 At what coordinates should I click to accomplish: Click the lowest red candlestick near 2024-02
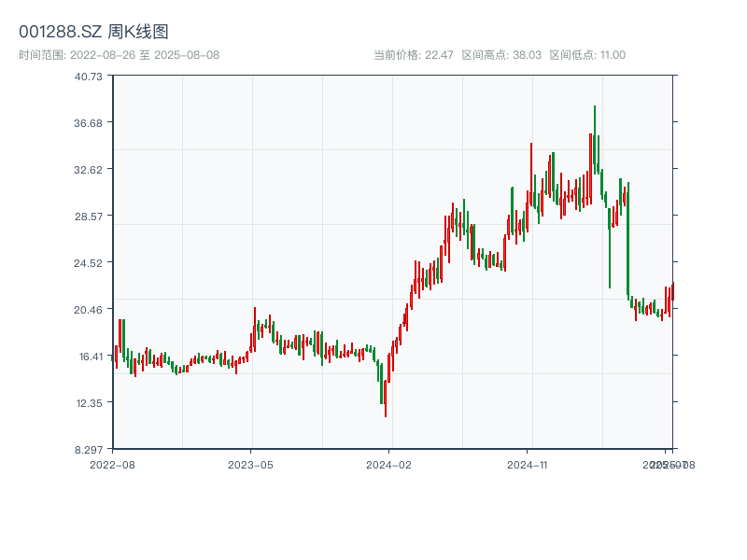(x=386, y=399)
